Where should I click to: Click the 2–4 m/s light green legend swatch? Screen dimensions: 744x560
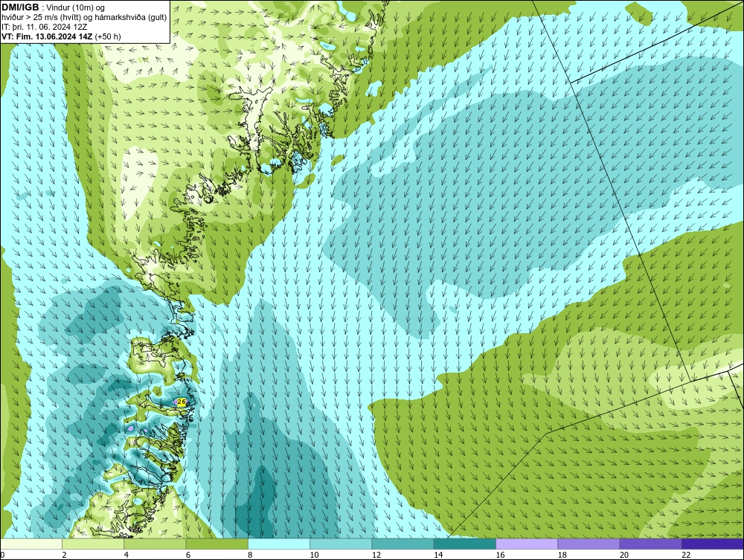[93, 544]
